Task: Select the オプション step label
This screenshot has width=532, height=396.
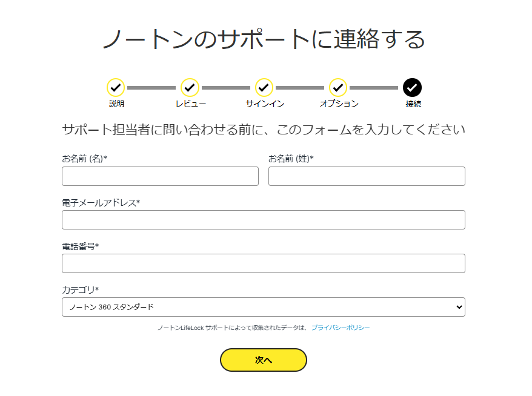Action: 339,104
